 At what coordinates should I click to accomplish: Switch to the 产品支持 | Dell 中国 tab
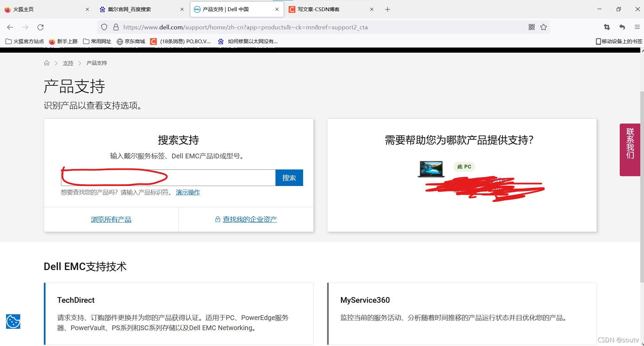click(x=237, y=9)
